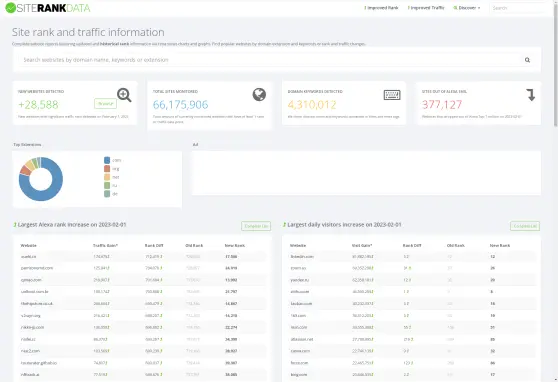Click the 377,127 sites out value
The width and height of the screenshot is (558, 382).
(x=442, y=105)
